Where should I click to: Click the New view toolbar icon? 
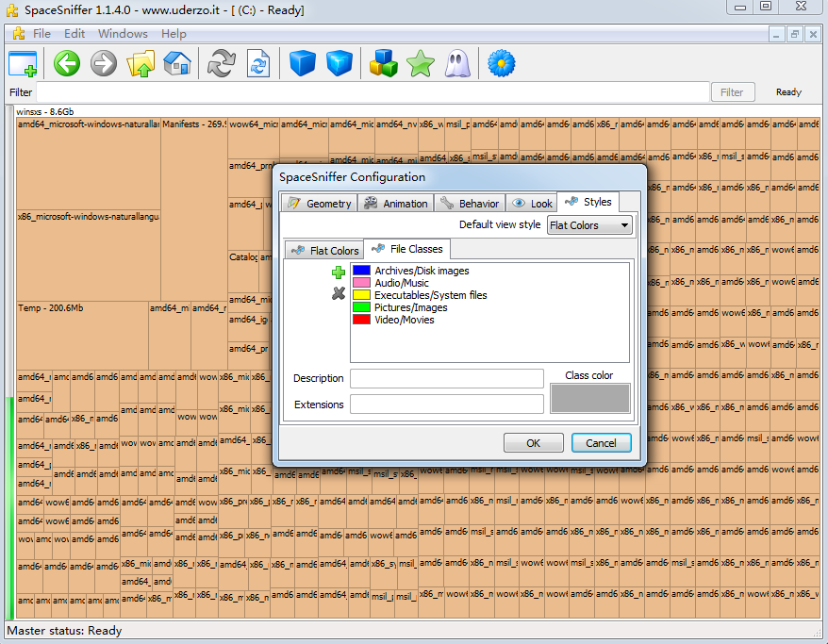click(x=23, y=64)
